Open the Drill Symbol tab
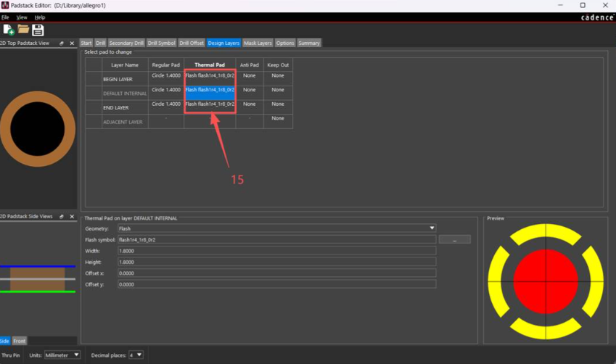This screenshot has height=364, width=616. tap(162, 44)
